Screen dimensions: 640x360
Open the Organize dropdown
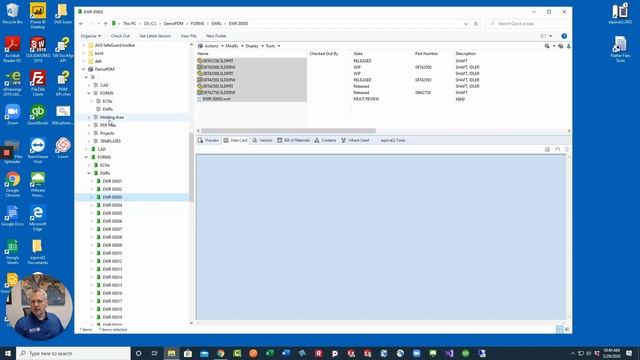click(x=91, y=36)
